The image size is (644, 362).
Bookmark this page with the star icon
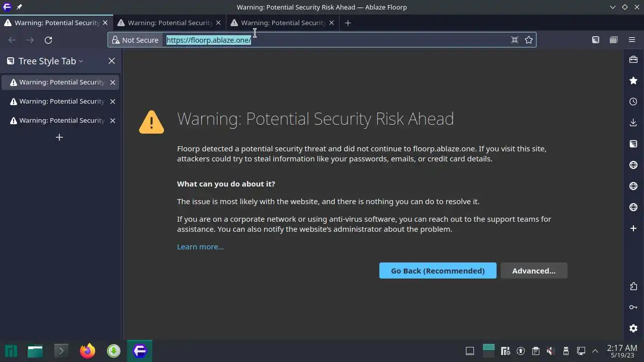[x=529, y=40]
